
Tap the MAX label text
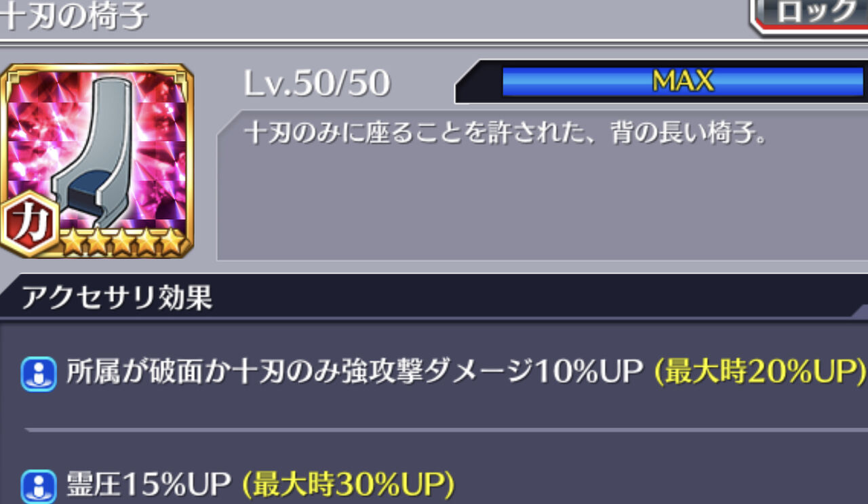click(x=682, y=82)
